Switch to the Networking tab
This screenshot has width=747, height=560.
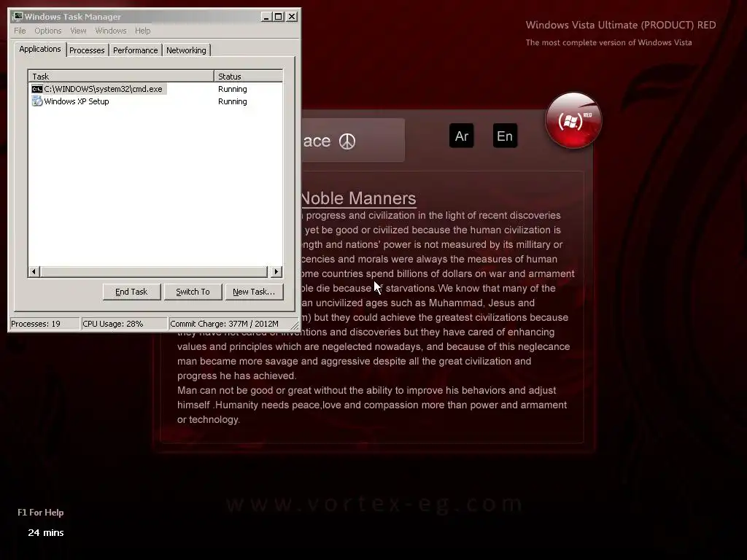click(x=186, y=50)
